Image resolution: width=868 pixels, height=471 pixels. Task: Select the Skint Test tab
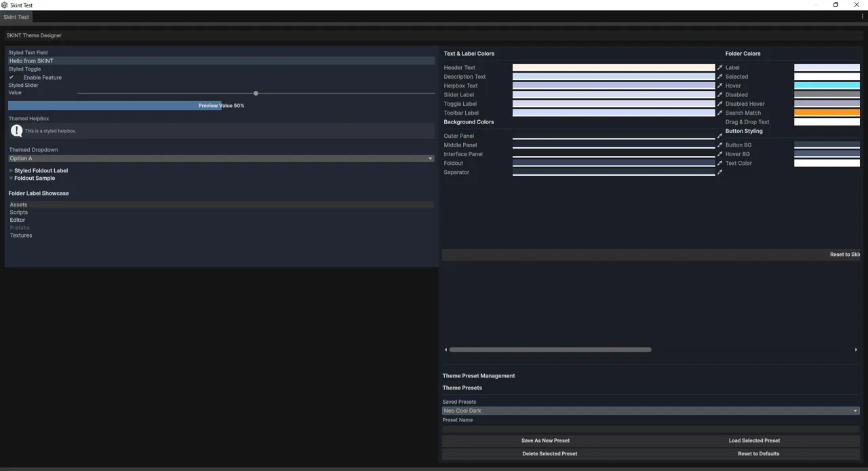click(x=16, y=17)
